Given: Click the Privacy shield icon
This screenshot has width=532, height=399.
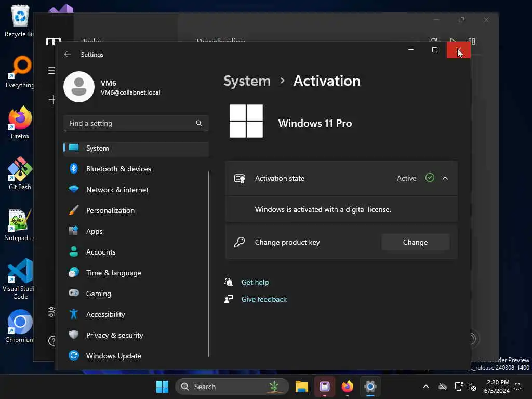Looking at the screenshot, I should [x=74, y=335].
